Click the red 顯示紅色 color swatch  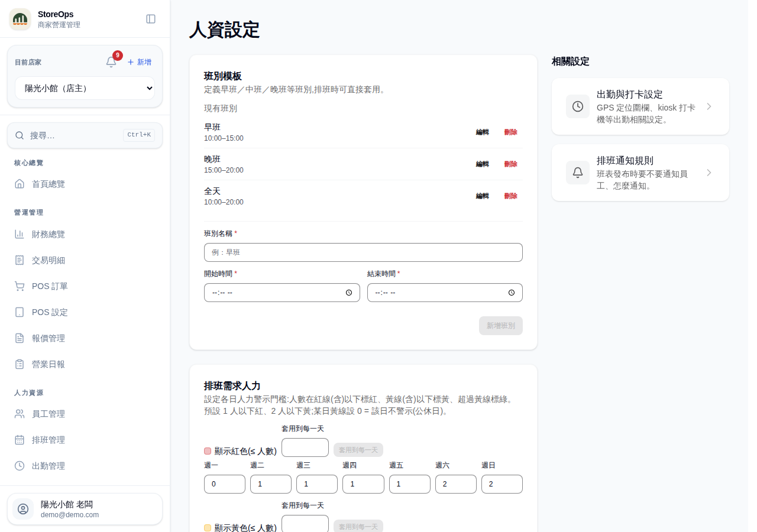click(x=208, y=451)
